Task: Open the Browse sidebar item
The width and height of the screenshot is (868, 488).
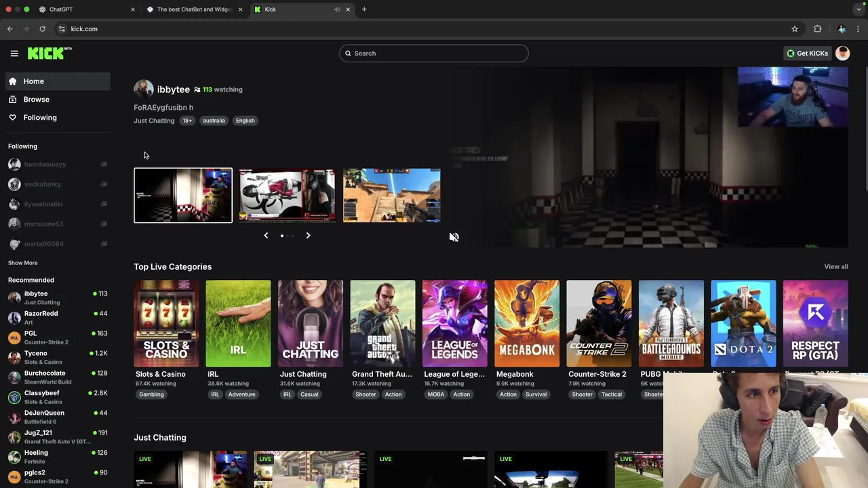Action: point(57,100)
